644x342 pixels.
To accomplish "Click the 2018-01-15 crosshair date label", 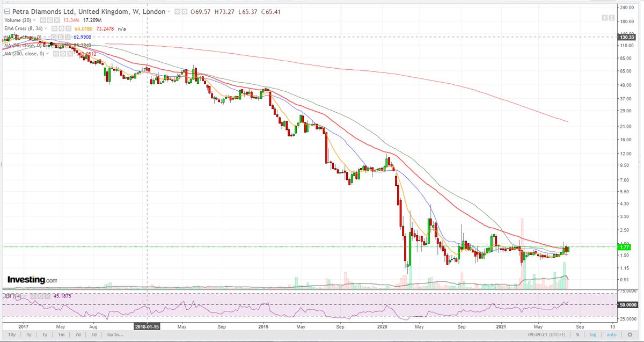I will (x=147, y=326).
